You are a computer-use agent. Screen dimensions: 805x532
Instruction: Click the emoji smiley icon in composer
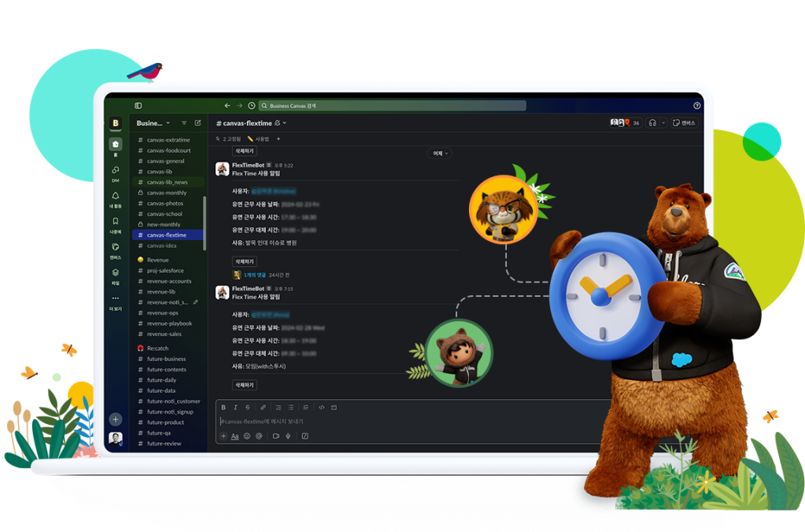pyautogui.click(x=246, y=436)
